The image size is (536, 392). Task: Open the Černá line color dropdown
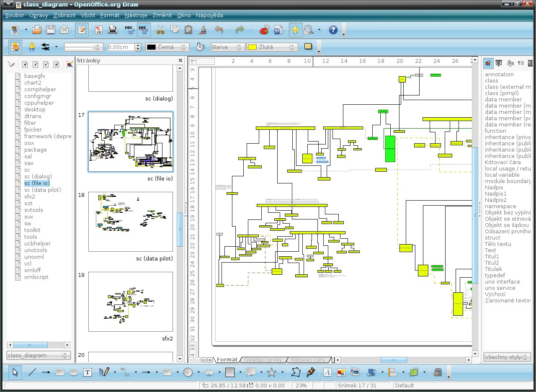[167, 47]
